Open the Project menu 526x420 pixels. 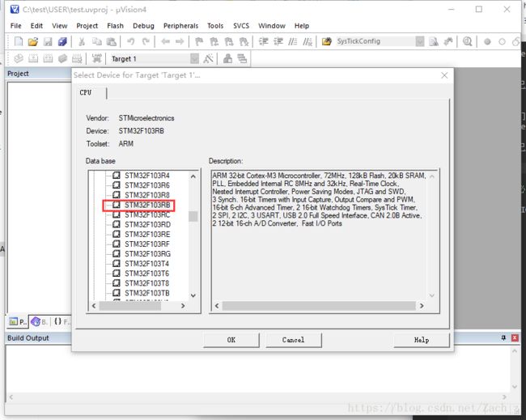point(87,26)
